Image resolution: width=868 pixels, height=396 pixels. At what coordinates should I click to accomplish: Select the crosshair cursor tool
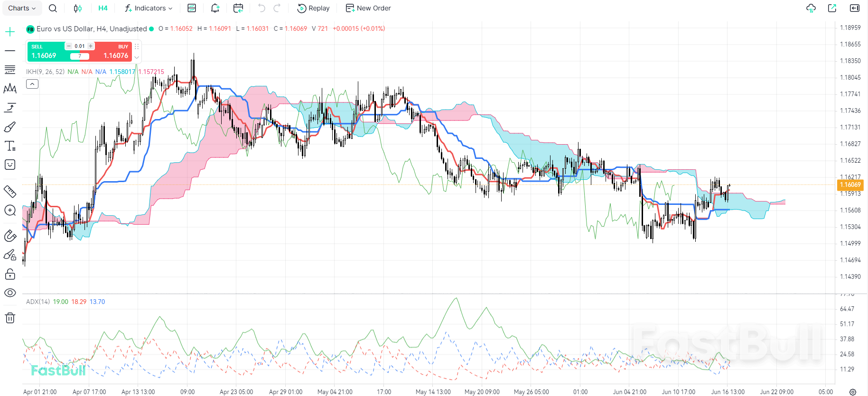[10, 32]
